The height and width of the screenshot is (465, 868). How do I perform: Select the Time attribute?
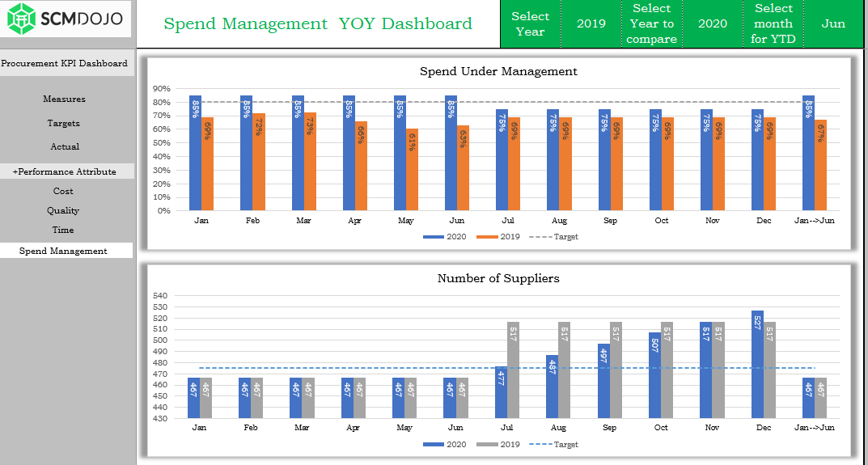click(x=63, y=230)
